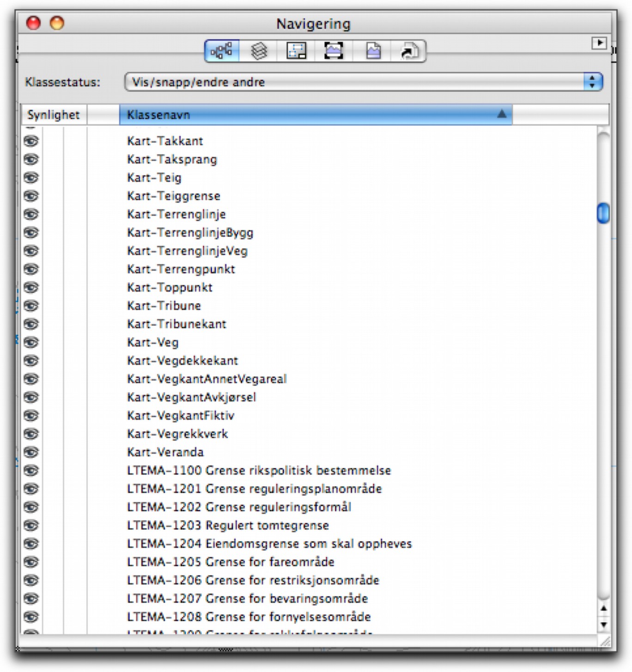
Task: Toggle eye icon for LTEMA-1202 row
Action: point(31,507)
